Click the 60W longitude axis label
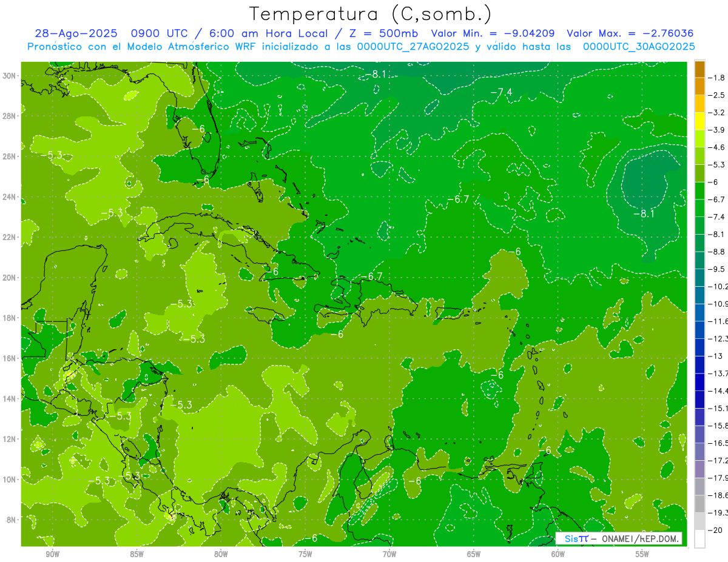 point(558,554)
